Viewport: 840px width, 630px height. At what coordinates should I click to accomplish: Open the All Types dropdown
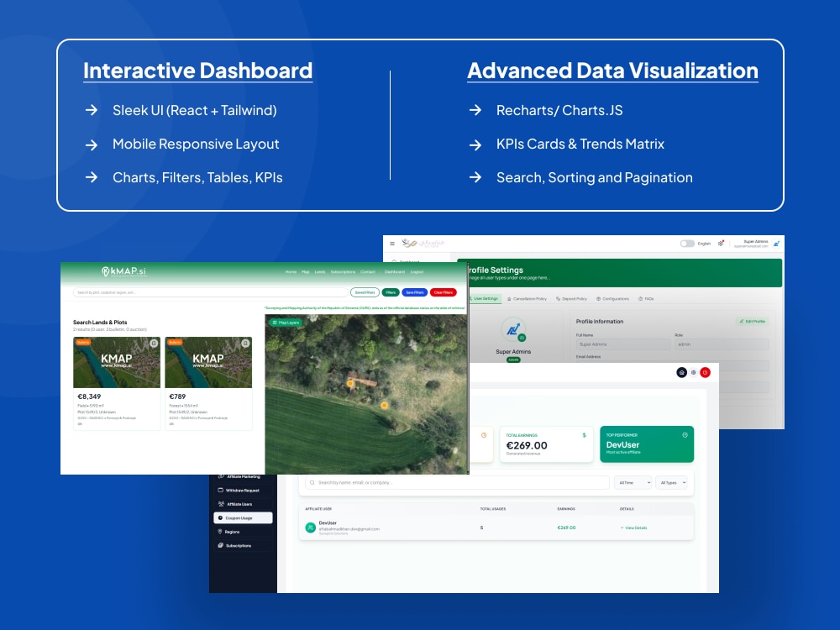pos(671,483)
